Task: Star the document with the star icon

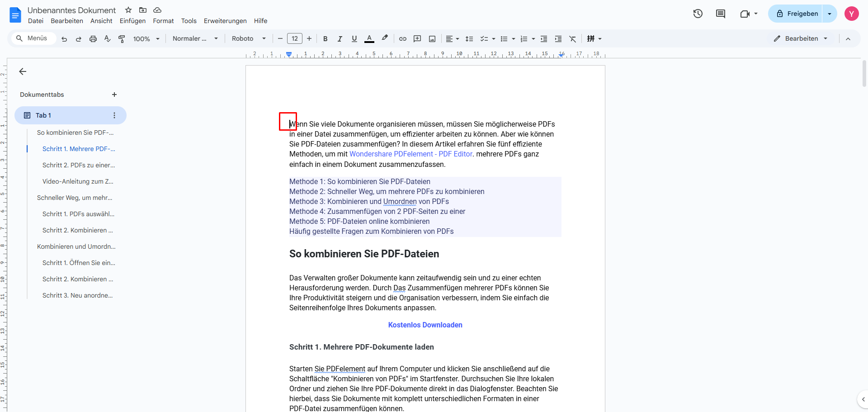Action: (x=128, y=10)
